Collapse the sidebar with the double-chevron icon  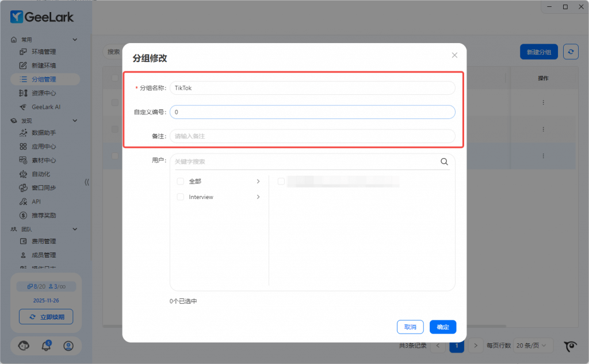click(x=87, y=182)
